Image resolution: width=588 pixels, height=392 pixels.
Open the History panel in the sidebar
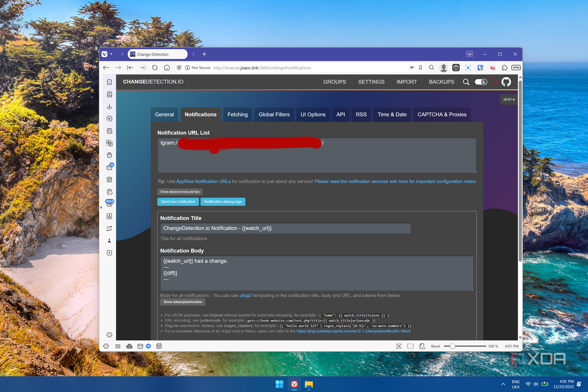pos(109,119)
